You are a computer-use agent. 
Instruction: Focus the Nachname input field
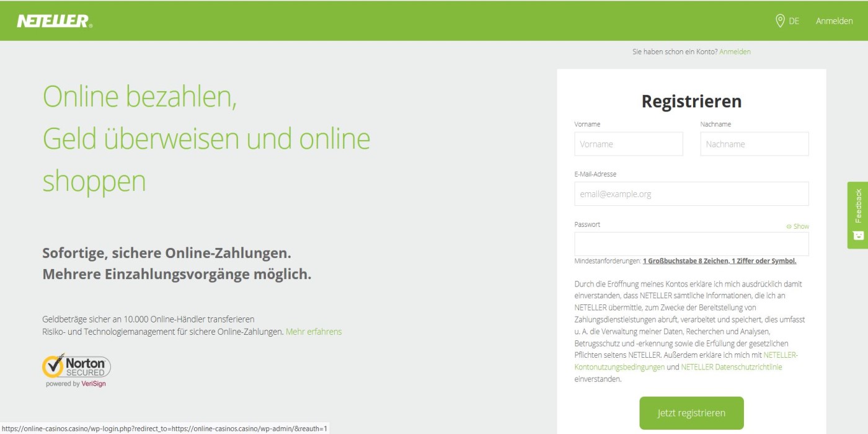point(755,144)
